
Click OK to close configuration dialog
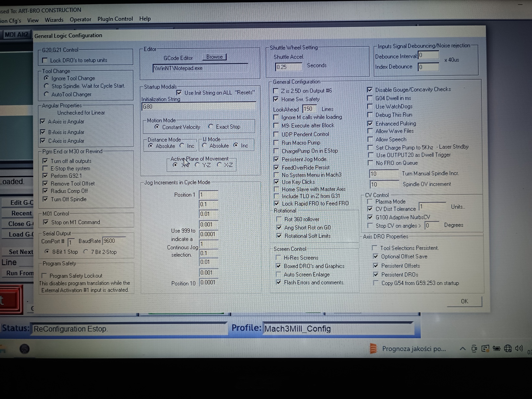(464, 301)
